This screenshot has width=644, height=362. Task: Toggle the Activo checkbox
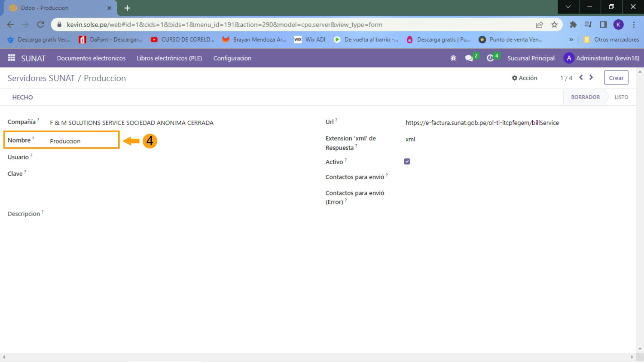(x=407, y=161)
